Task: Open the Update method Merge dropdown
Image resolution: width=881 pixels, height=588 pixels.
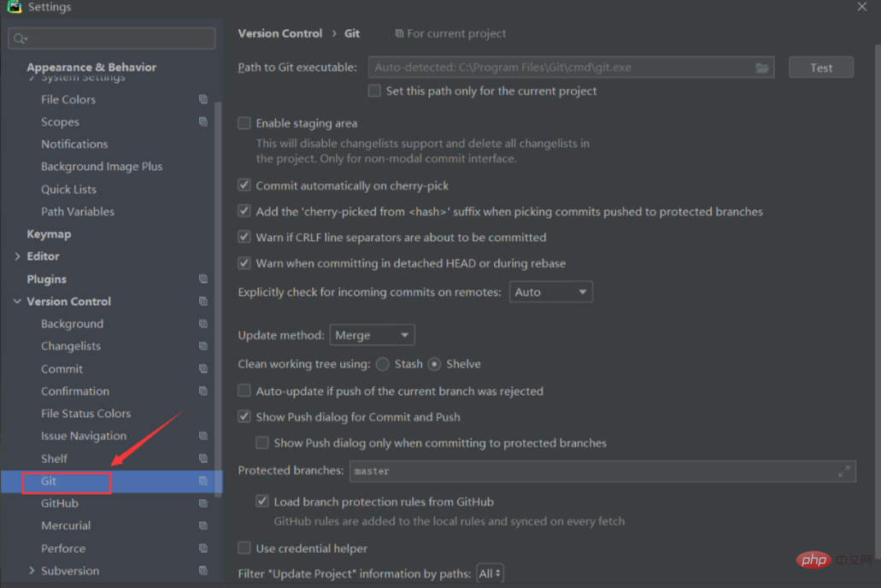Action: [372, 336]
